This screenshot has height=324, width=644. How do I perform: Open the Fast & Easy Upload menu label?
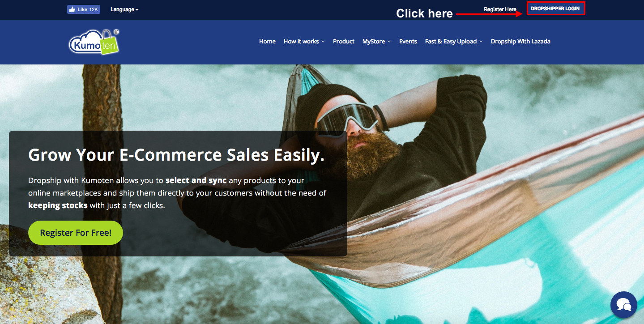click(x=451, y=41)
